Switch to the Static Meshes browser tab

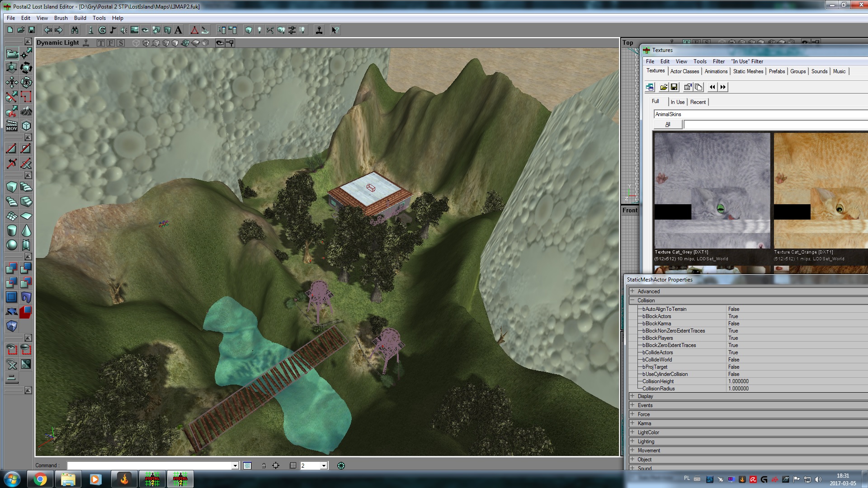748,71
